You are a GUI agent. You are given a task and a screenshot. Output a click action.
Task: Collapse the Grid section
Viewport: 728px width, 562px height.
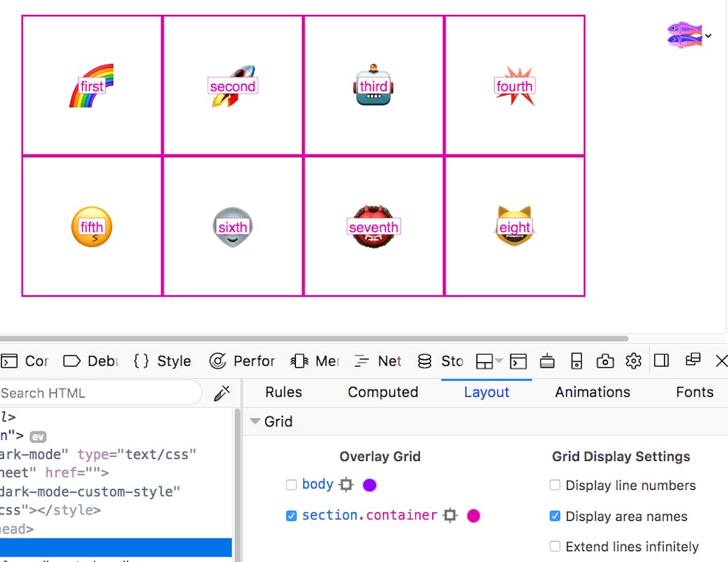[x=255, y=421]
